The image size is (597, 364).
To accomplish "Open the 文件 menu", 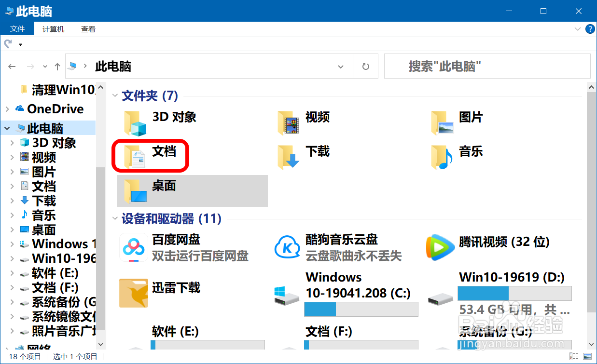I will [x=18, y=29].
